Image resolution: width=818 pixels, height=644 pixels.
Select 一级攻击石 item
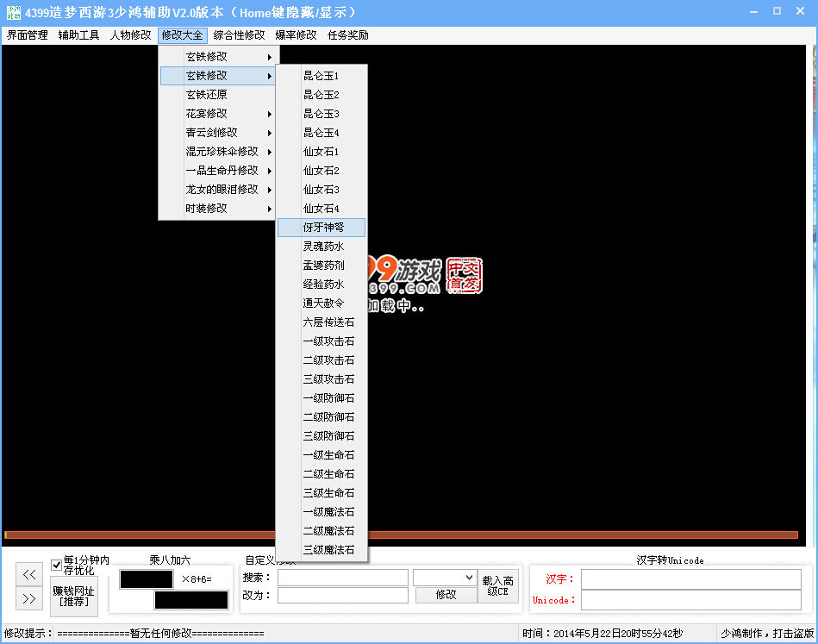click(322, 341)
